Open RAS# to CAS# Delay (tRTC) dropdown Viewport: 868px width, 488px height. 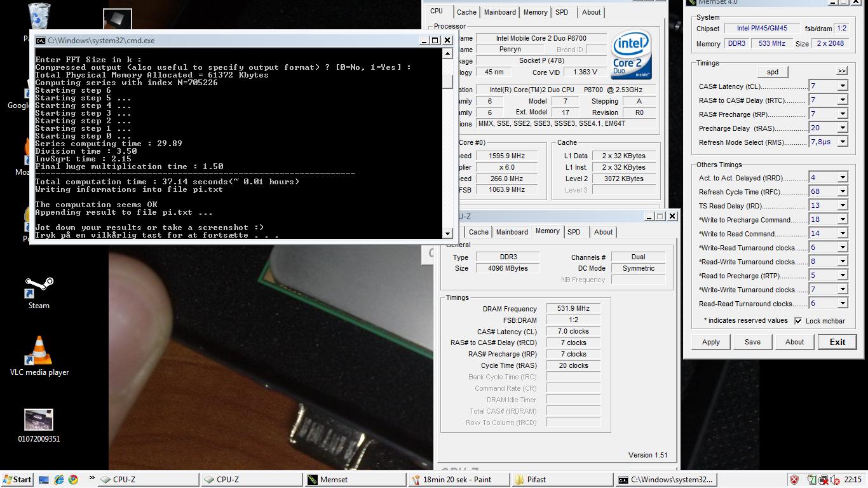coord(842,100)
